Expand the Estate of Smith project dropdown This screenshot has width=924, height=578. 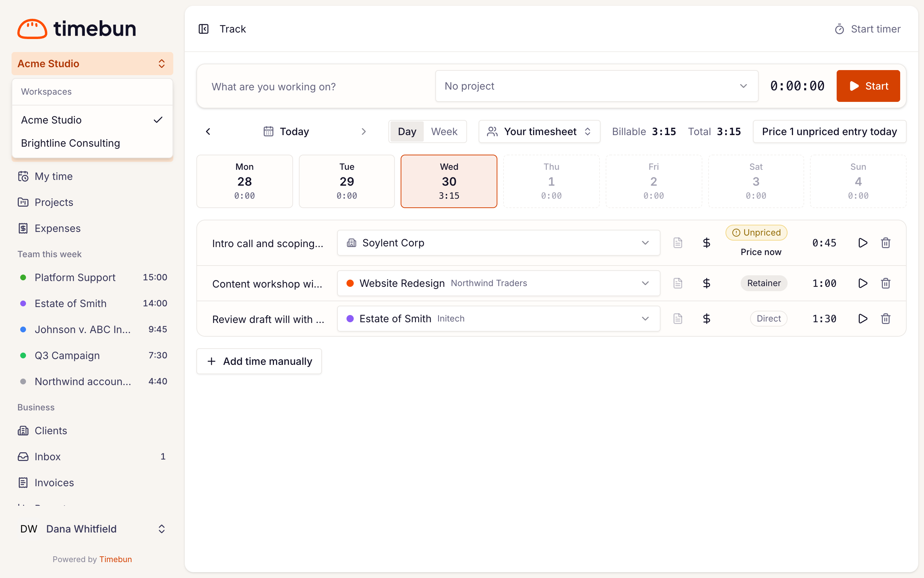(498, 318)
